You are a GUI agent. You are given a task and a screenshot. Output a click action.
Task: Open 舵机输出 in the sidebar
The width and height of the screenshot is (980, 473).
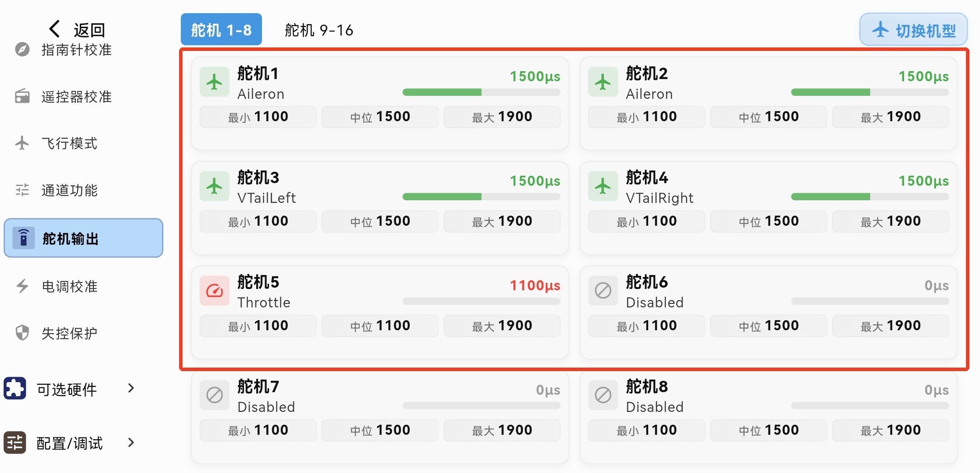83,238
